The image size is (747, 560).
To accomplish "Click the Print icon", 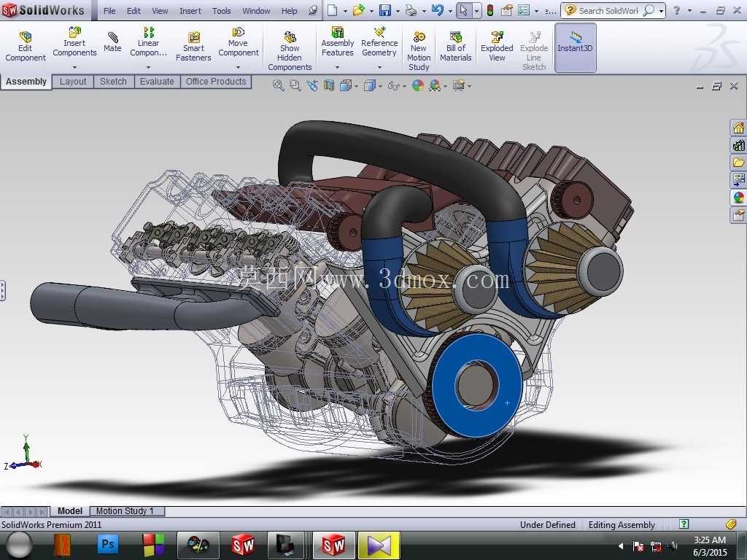I will (411, 10).
